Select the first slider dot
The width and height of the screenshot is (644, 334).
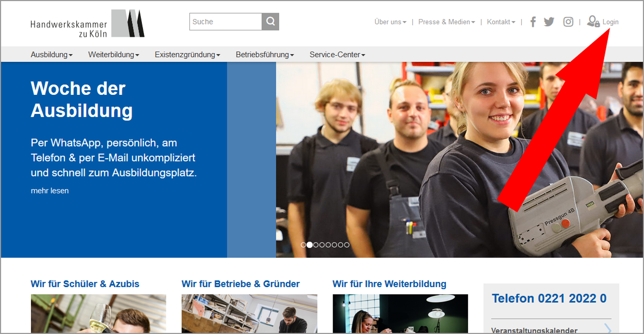click(303, 245)
